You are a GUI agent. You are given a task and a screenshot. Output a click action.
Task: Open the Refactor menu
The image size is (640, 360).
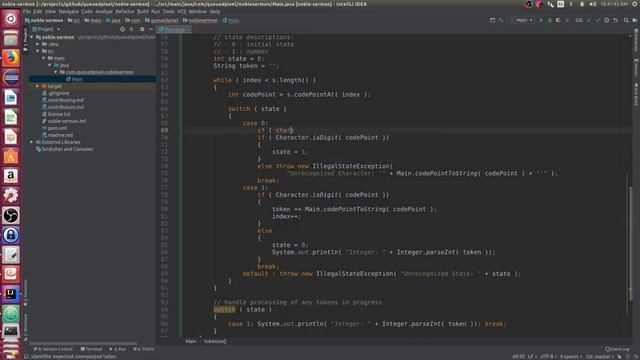(124, 12)
